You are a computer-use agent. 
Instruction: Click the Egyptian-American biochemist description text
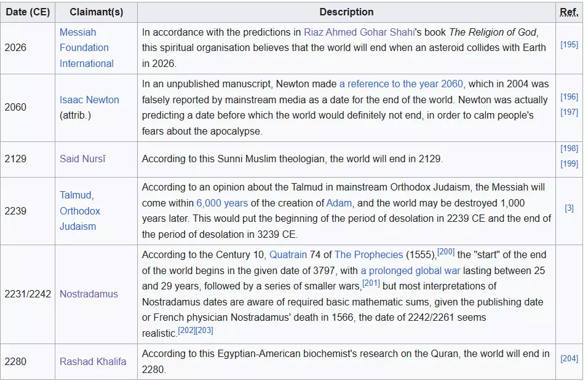(x=346, y=361)
